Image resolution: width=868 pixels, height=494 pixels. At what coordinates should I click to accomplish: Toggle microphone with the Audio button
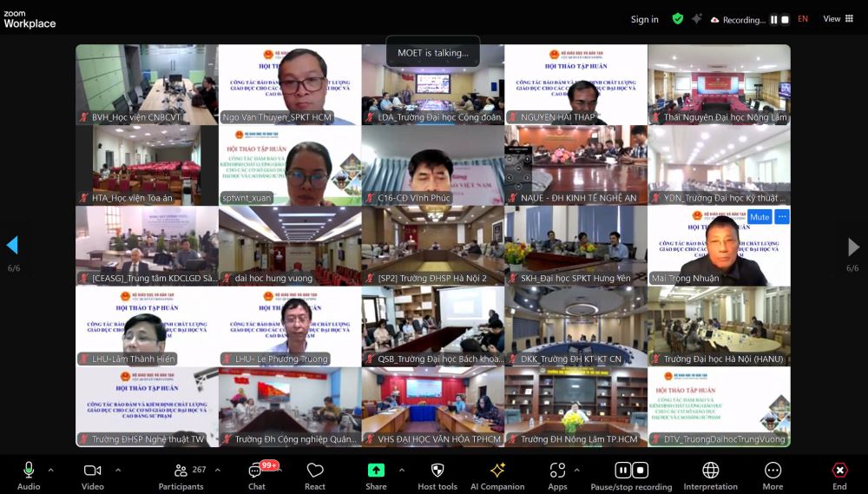click(x=29, y=473)
